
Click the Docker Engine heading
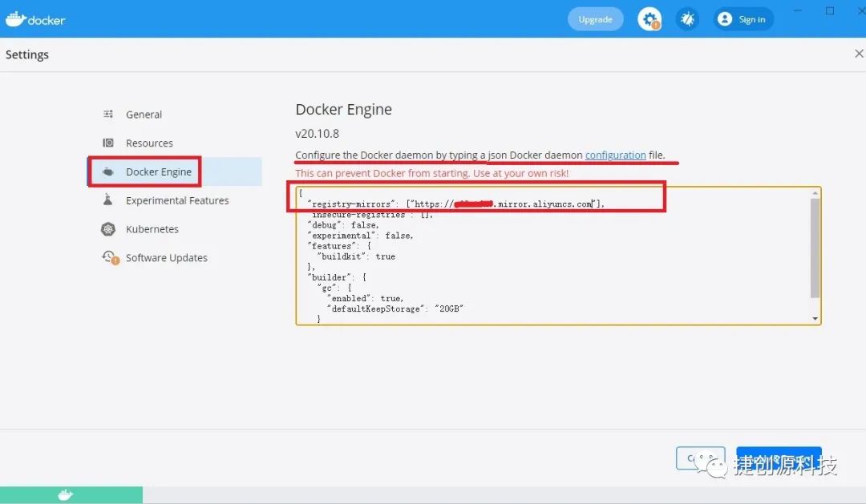343,109
